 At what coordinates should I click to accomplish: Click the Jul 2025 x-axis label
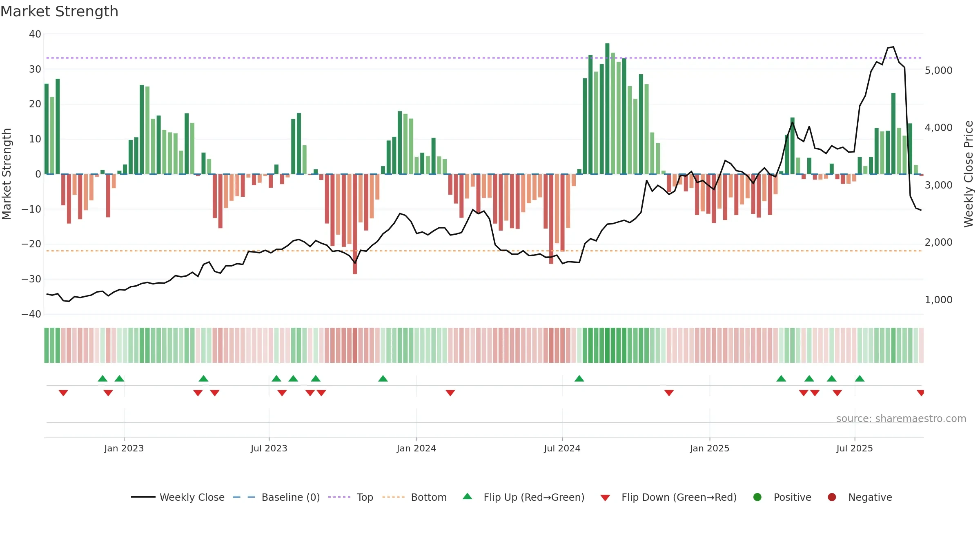pos(855,449)
